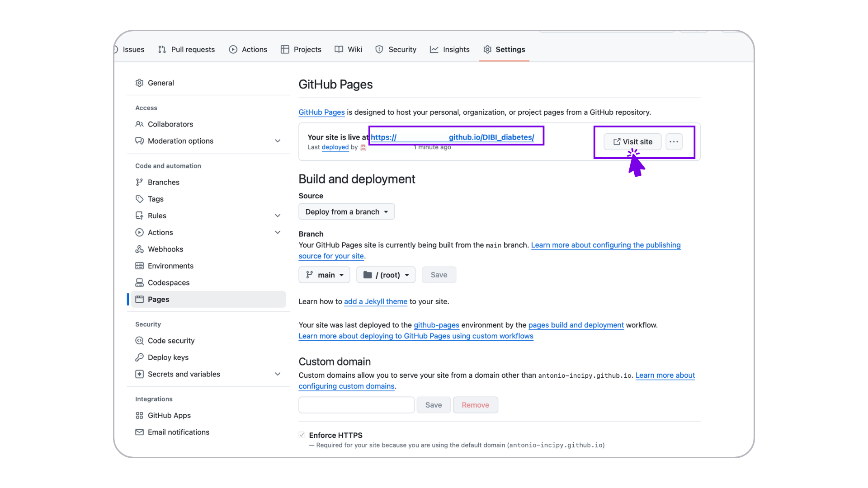Open Environments settings page
The width and height of the screenshot is (868, 488).
click(x=208, y=266)
